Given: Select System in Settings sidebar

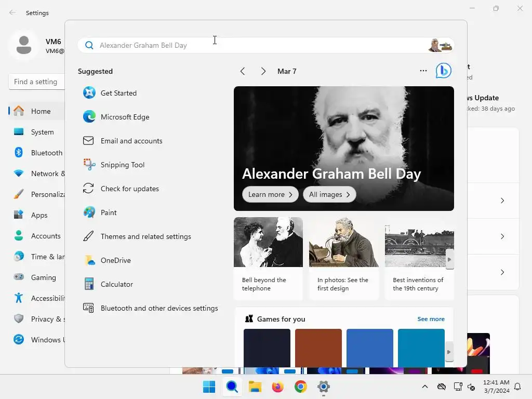Looking at the screenshot, I should pyautogui.click(x=37, y=132).
